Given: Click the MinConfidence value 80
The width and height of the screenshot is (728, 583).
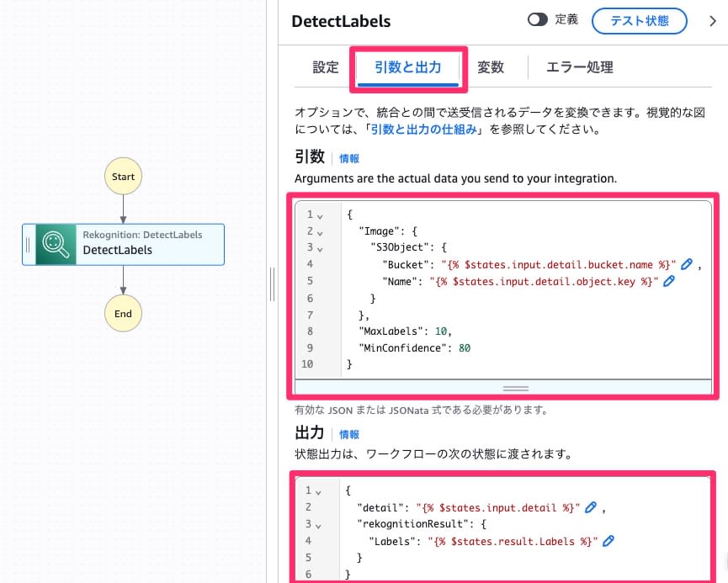Looking at the screenshot, I should pos(465,347).
